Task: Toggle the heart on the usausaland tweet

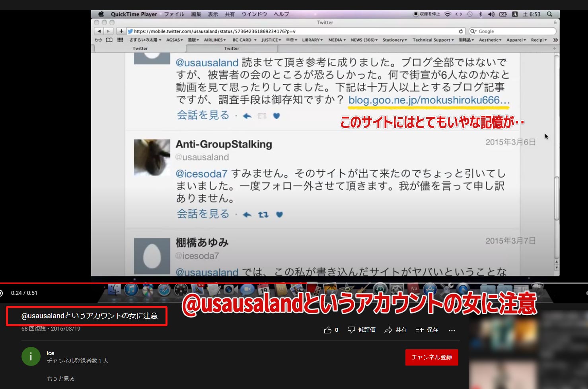Action: coord(280,215)
